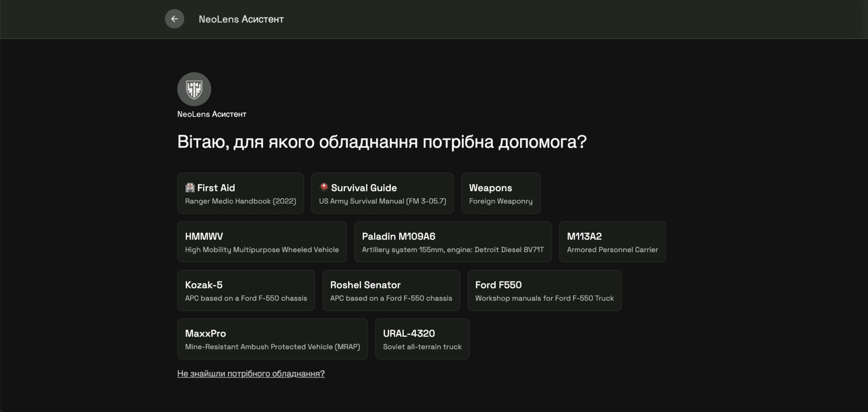This screenshot has height=412, width=868.
Task: Click the NeoLens Асистент header title
Action: (x=242, y=19)
